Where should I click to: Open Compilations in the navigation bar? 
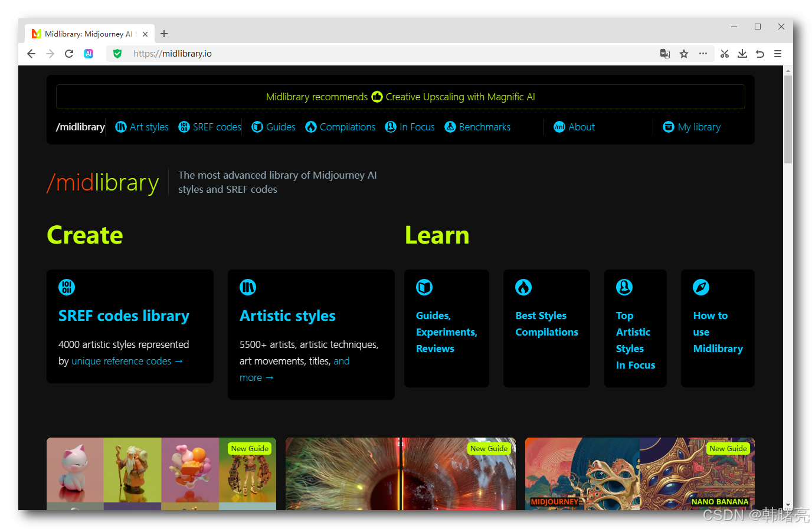(x=340, y=127)
